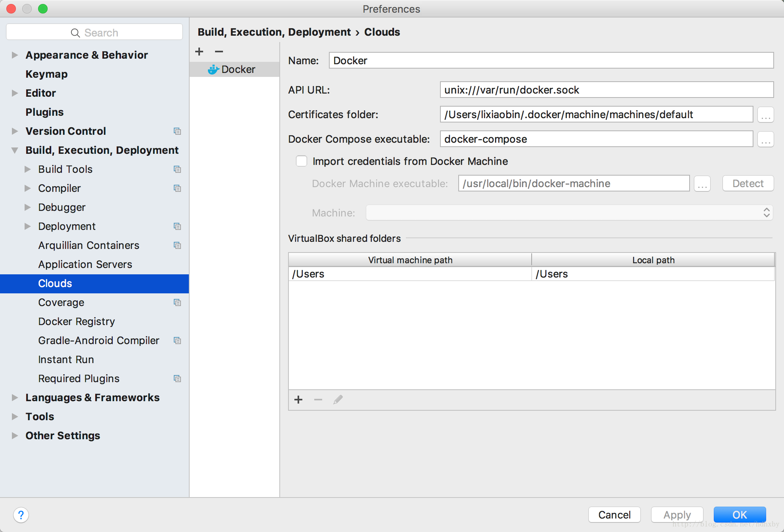Select Docker Registry settings
Screen dimensions: 784x532
tap(77, 321)
